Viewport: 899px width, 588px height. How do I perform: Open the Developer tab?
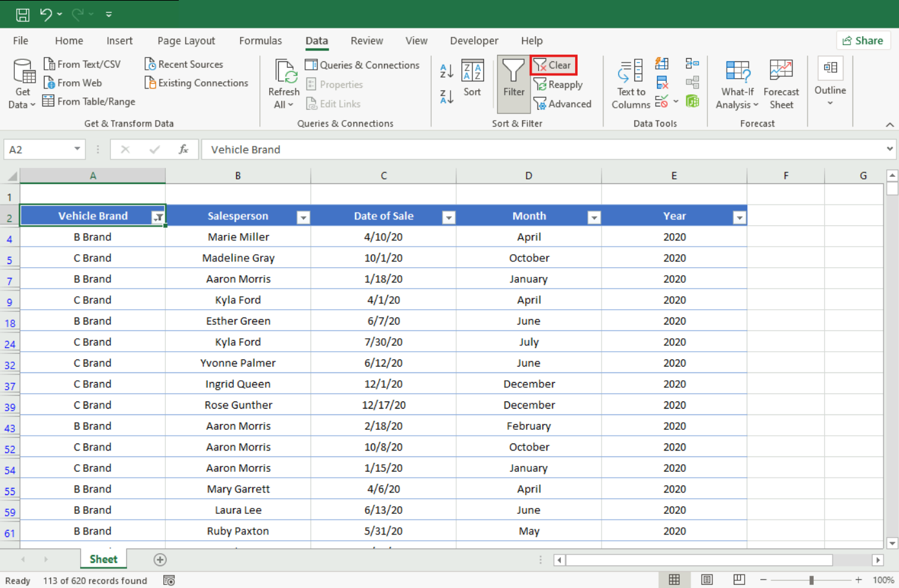tap(474, 41)
